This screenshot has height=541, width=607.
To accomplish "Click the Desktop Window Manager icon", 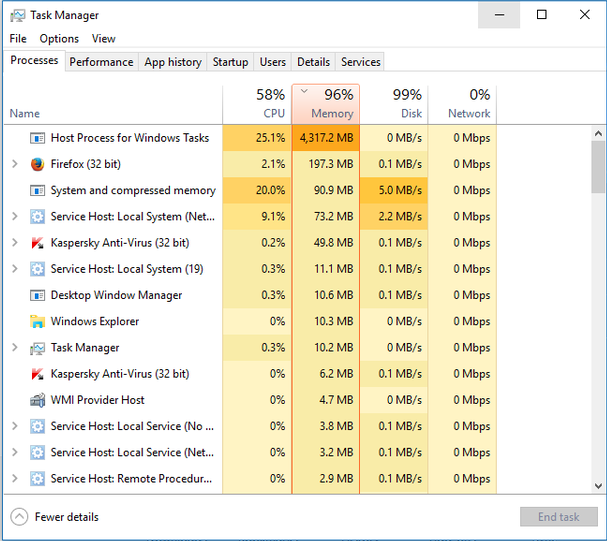I will tap(38, 295).
